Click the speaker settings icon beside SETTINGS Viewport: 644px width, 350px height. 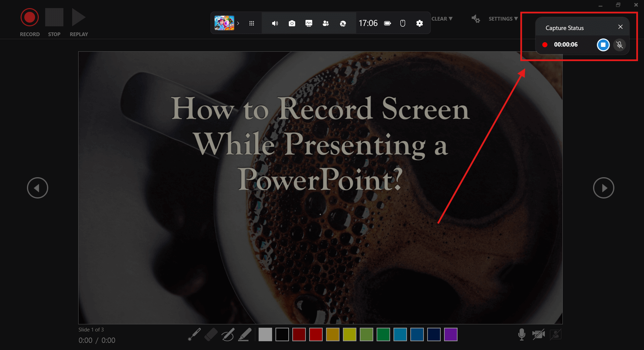[476, 19]
